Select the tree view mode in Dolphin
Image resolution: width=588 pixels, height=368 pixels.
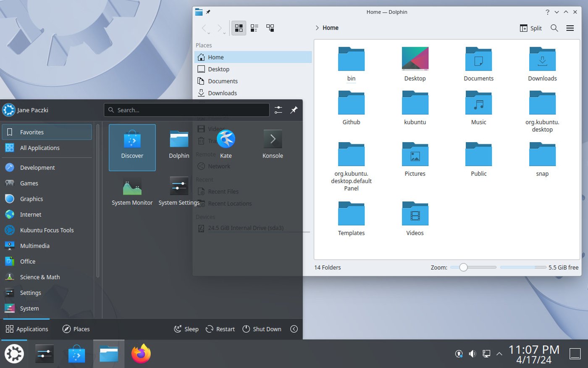tap(270, 28)
